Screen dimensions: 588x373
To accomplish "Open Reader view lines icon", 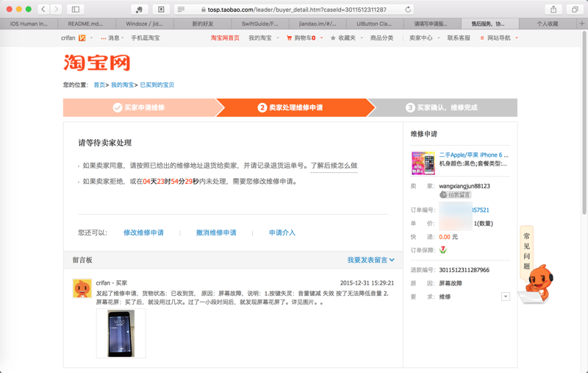I will pyautogui.click(x=181, y=9).
